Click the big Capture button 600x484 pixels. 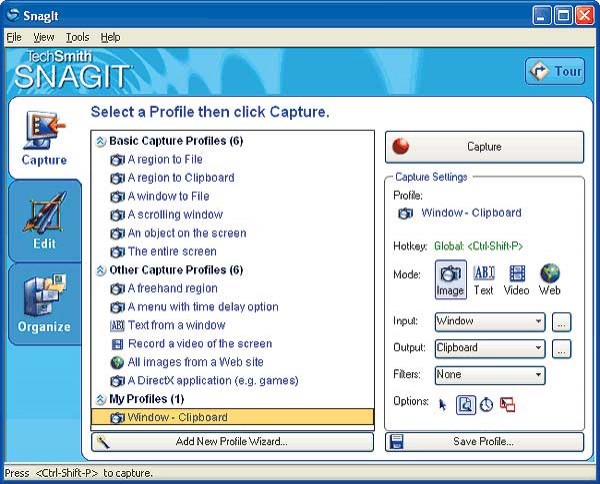point(484,147)
